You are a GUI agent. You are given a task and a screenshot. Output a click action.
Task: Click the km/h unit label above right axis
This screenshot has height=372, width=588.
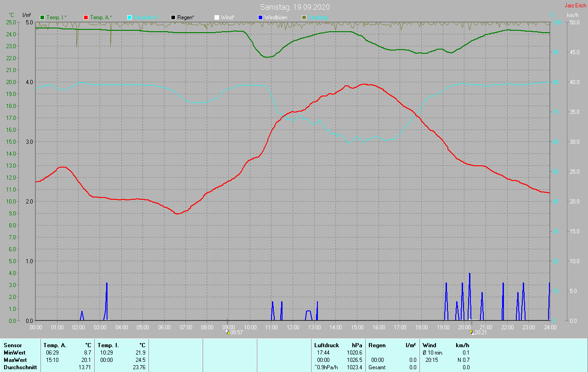(x=573, y=15)
